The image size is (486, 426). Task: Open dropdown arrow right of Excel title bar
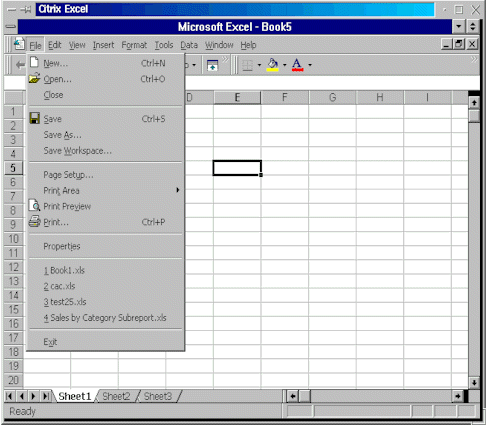tap(459, 26)
